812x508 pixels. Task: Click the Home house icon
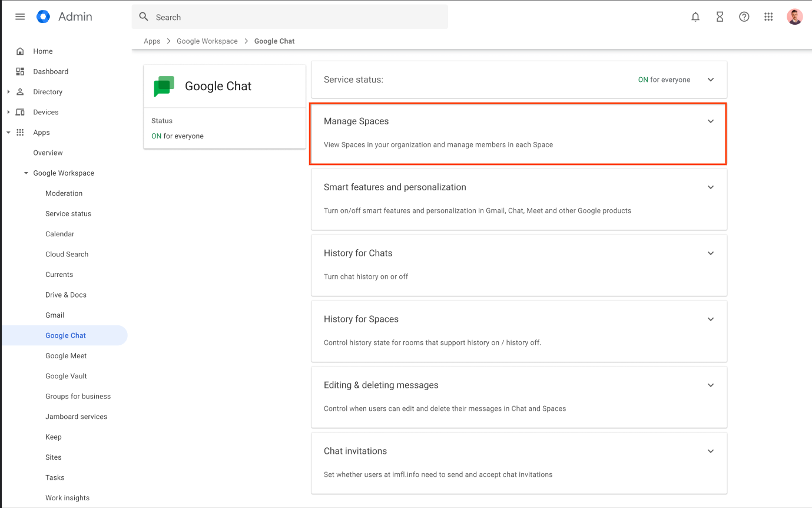[x=20, y=51]
